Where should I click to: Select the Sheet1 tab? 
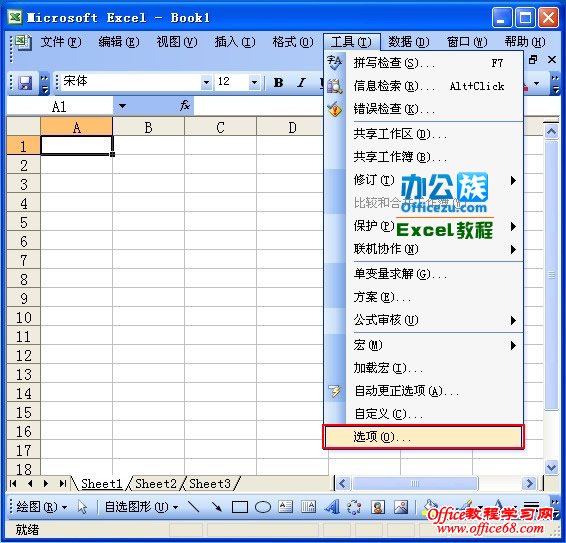coord(101,483)
